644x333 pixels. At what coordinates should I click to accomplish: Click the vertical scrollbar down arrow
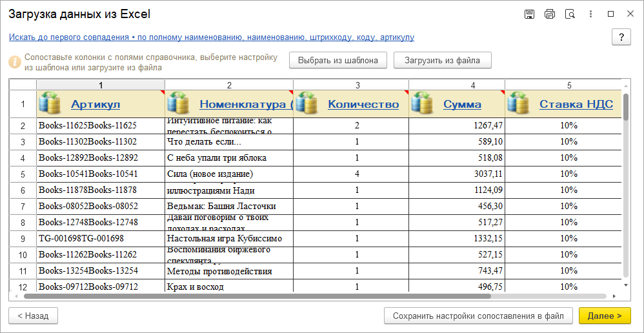pyautogui.click(x=625, y=284)
